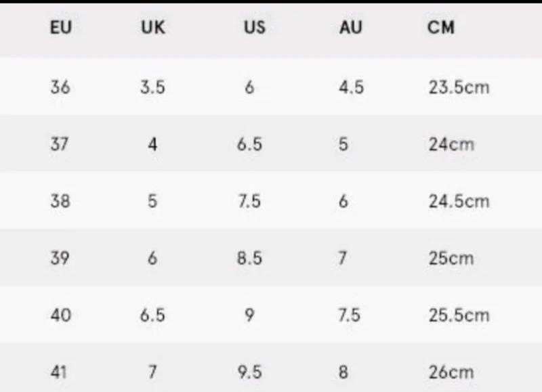The width and height of the screenshot is (542, 392).
Task: Select EU size 39 cell
Action: pyautogui.click(x=60, y=258)
